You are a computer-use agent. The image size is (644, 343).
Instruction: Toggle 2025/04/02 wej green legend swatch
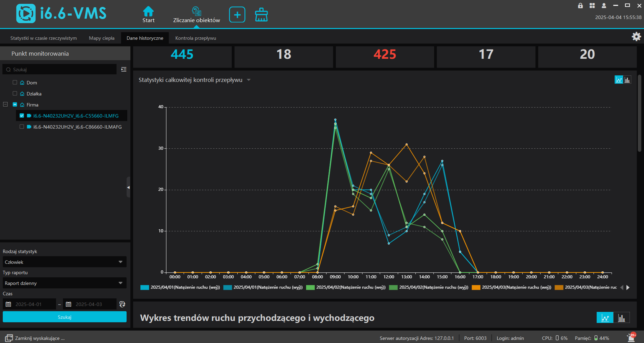310,287
